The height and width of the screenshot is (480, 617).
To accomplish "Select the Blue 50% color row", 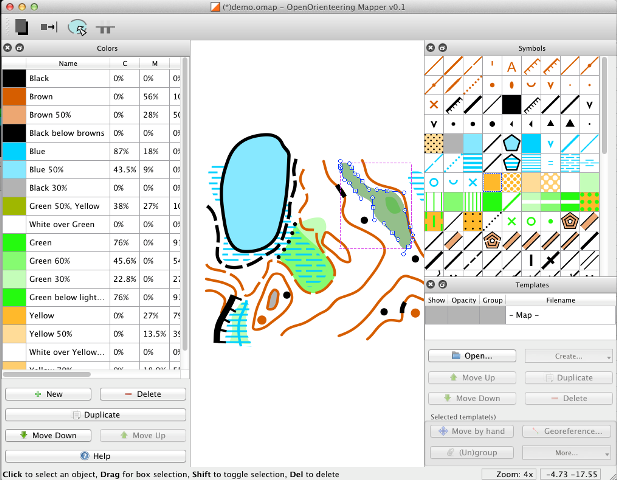I will pos(91,170).
